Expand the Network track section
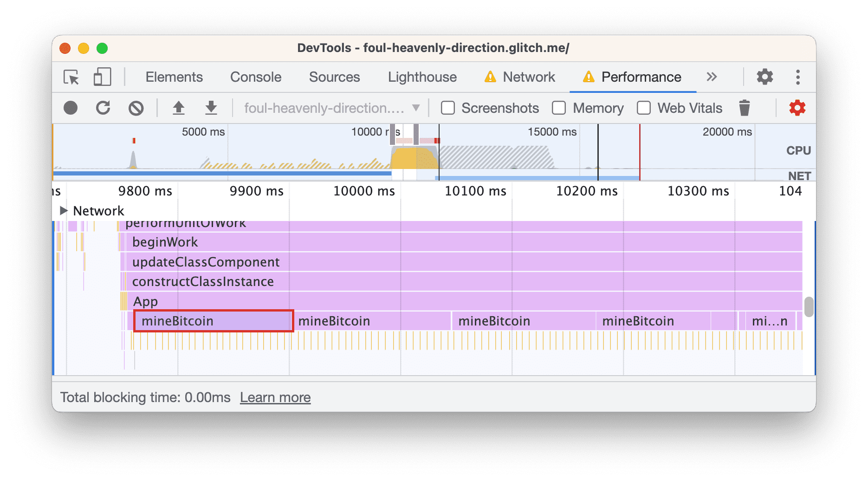 [64, 211]
